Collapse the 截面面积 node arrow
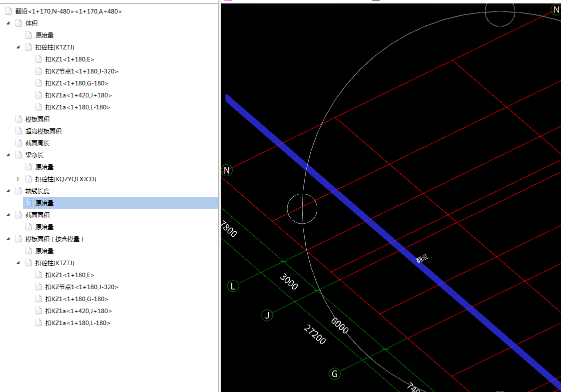This screenshot has width=561, height=392. pos(8,215)
